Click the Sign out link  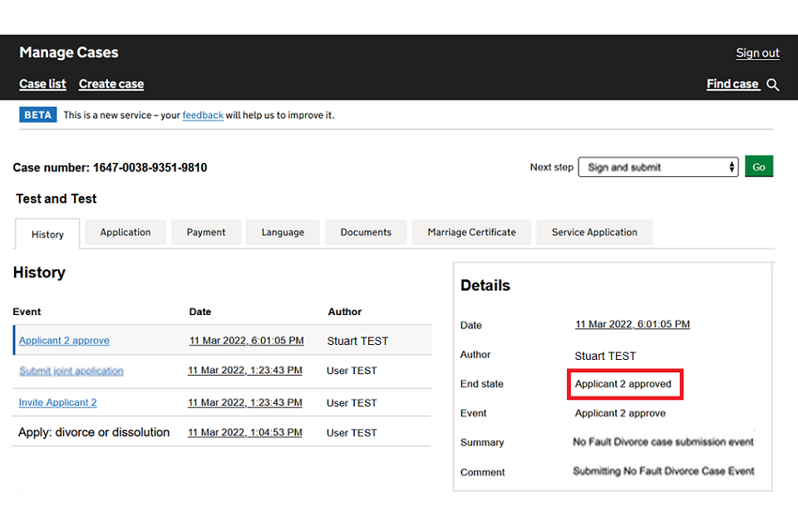coord(757,53)
